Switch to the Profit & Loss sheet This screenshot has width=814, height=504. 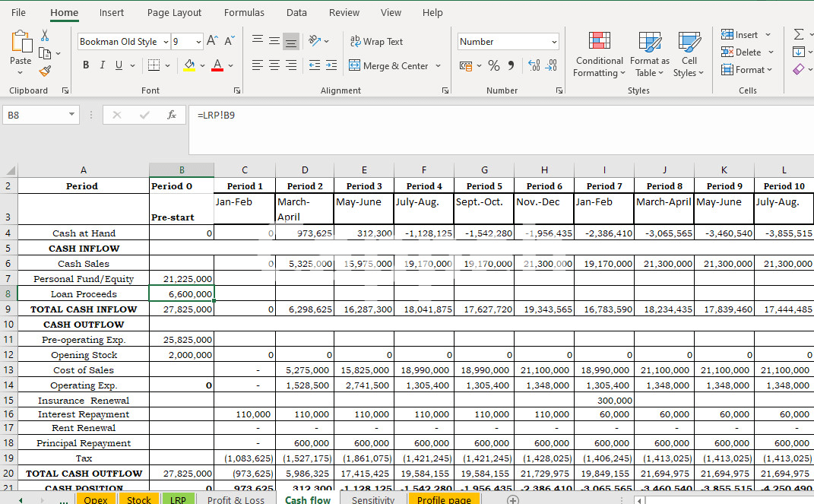click(236, 499)
